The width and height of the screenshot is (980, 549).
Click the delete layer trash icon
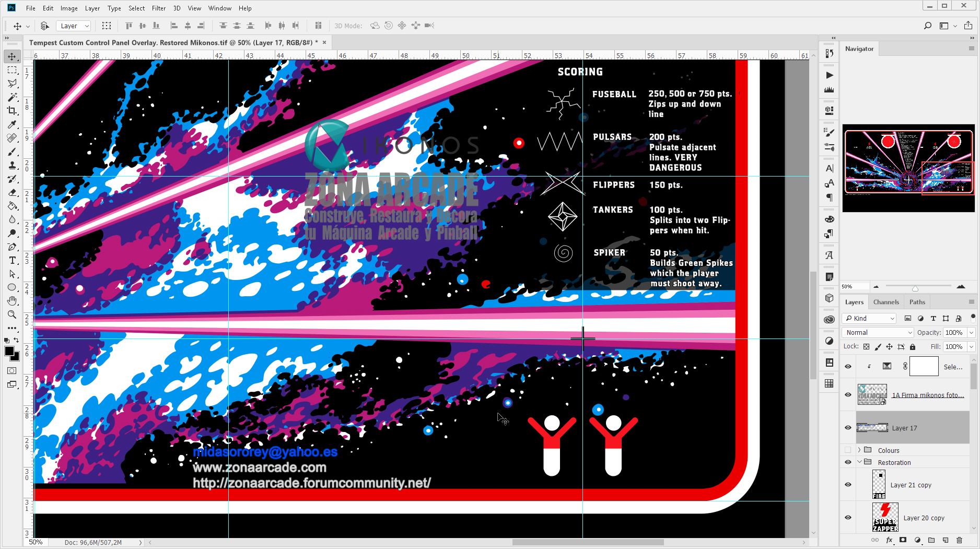(959, 540)
